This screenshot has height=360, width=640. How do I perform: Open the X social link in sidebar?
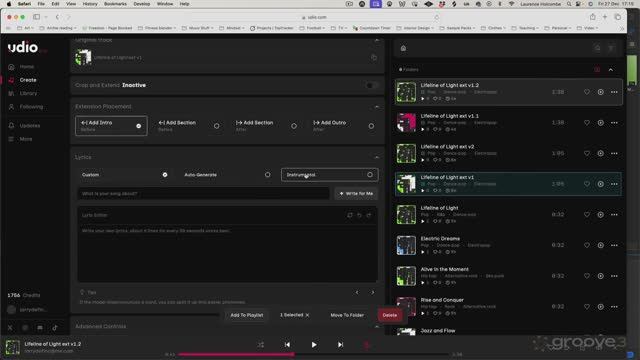10,328
